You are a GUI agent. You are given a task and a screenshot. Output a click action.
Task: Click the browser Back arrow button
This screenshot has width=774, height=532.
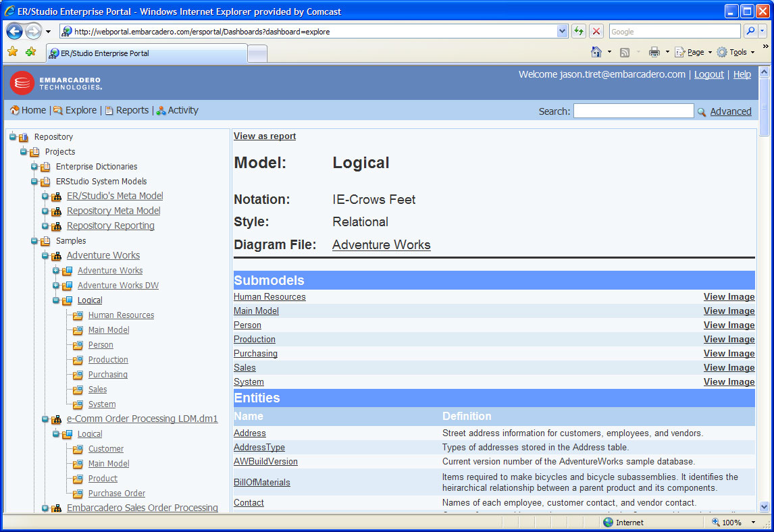pos(14,32)
